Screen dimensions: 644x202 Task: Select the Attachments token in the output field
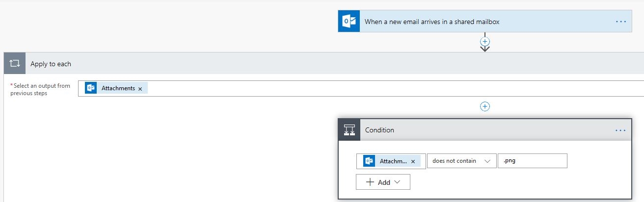(x=116, y=88)
